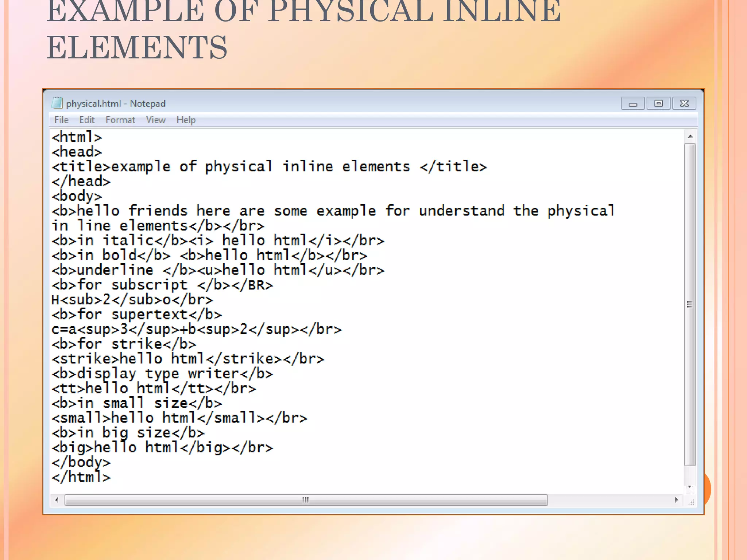Click the </html> closing tag line
747x560 pixels.
click(x=81, y=477)
